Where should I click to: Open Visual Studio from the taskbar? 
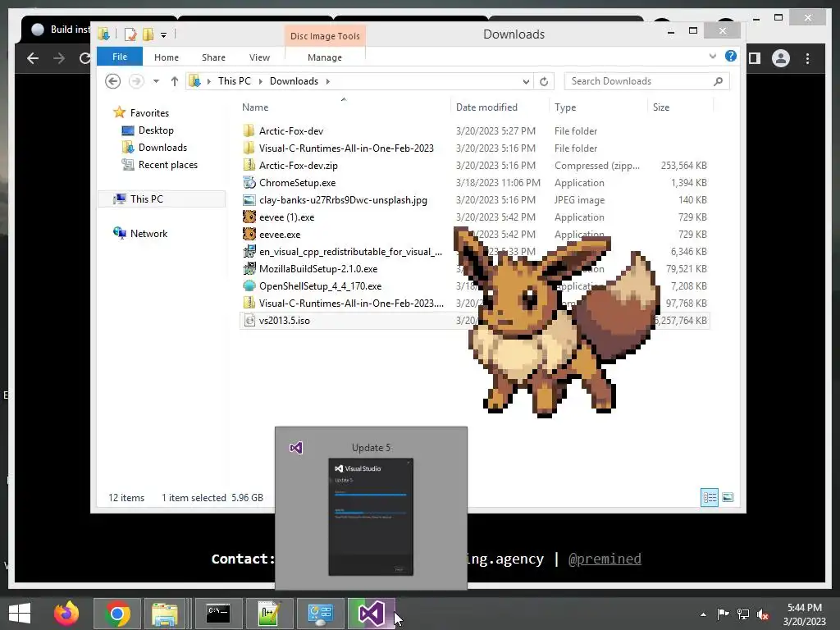tap(372, 614)
